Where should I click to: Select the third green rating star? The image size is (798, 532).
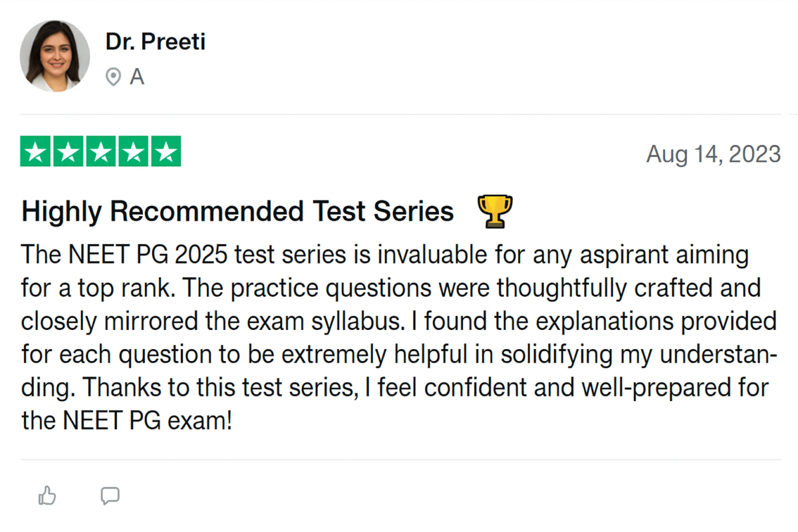tap(101, 152)
